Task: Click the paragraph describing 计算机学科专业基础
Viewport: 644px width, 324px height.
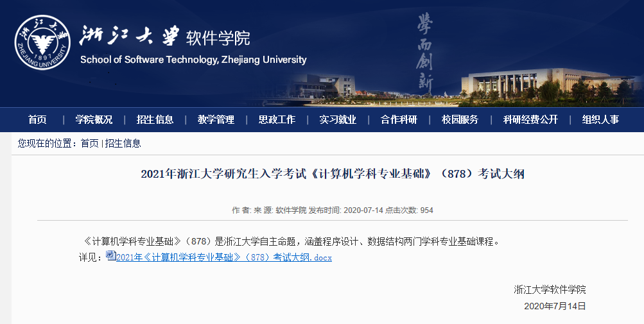Action: coord(292,241)
